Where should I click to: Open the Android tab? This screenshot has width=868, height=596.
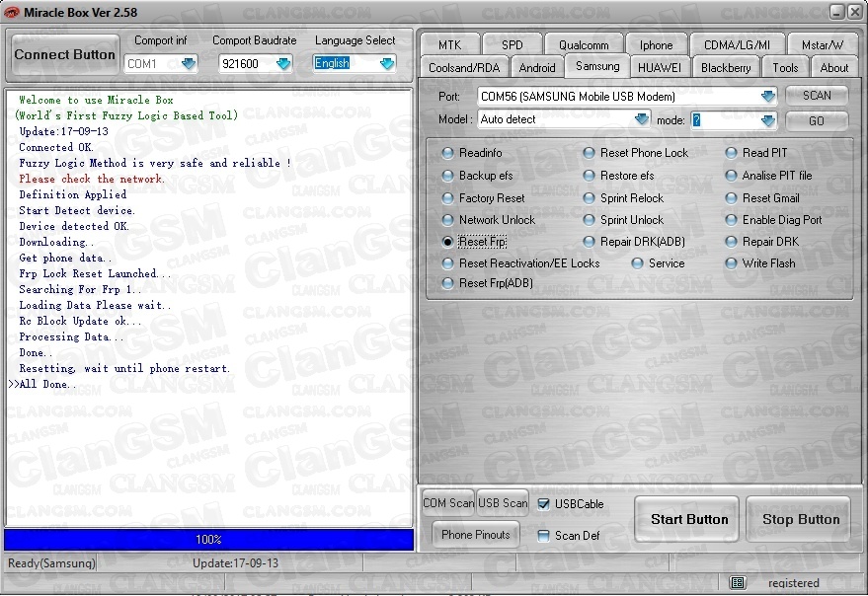536,67
